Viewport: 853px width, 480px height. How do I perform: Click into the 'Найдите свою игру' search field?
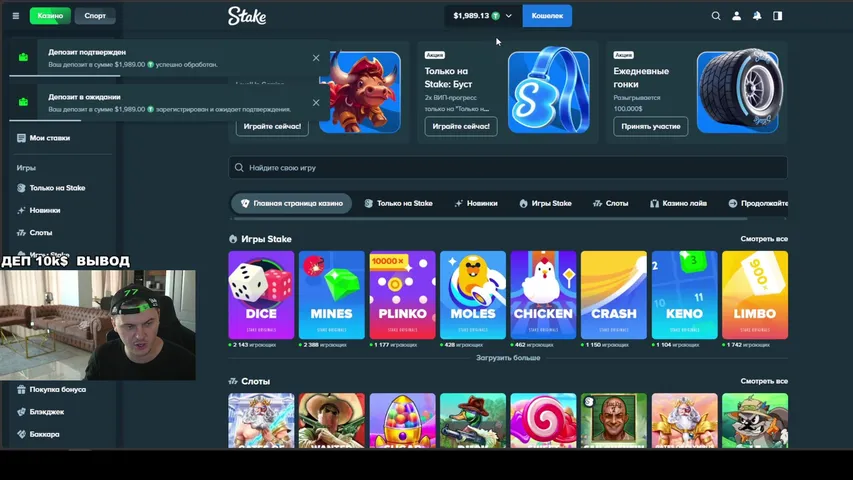point(508,168)
